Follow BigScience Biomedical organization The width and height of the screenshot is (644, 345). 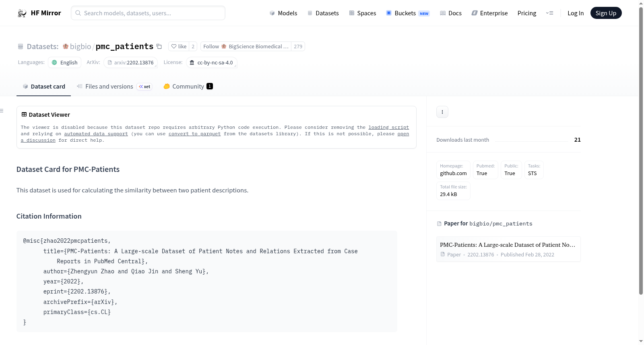pos(246,47)
